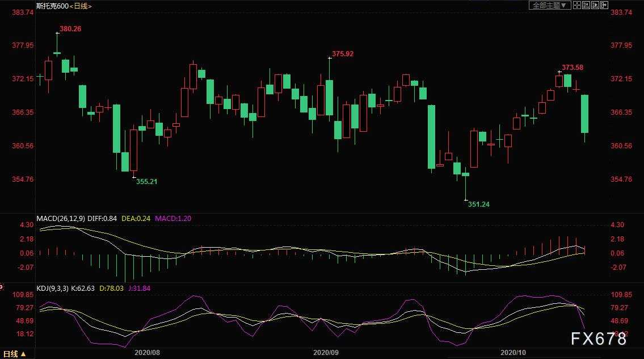This screenshot has width=644, height=359.
Task: Select the 351.24 low price label
Action: 479,204
